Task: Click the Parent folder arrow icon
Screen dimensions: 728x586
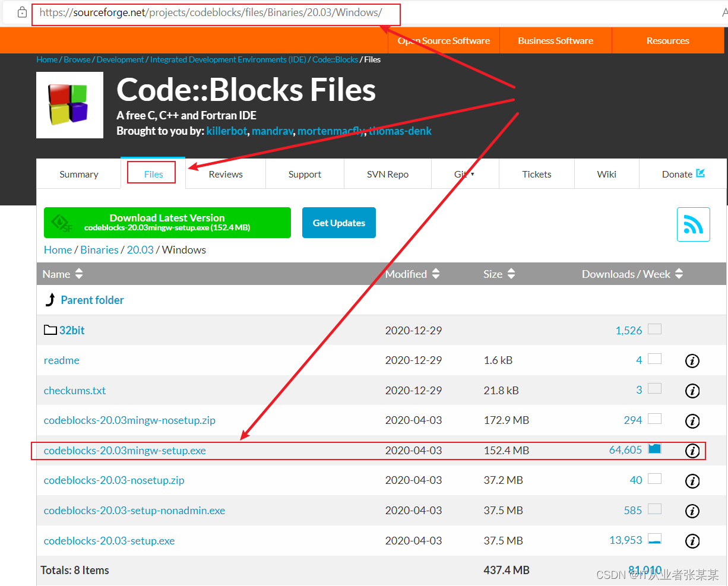Action: pyautogui.click(x=50, y=300)
